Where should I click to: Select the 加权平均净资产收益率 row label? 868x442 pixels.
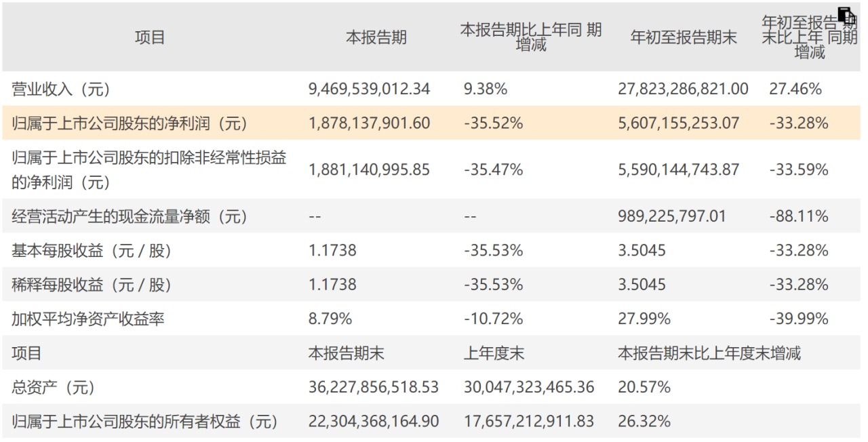88,319
